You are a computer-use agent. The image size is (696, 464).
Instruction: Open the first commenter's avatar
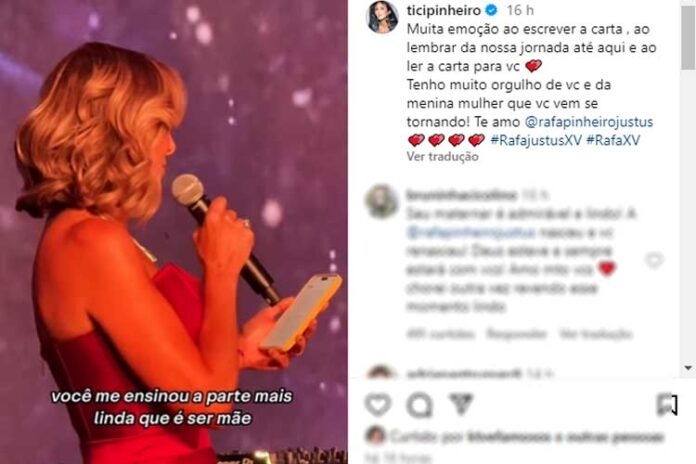tap(381, 202)
